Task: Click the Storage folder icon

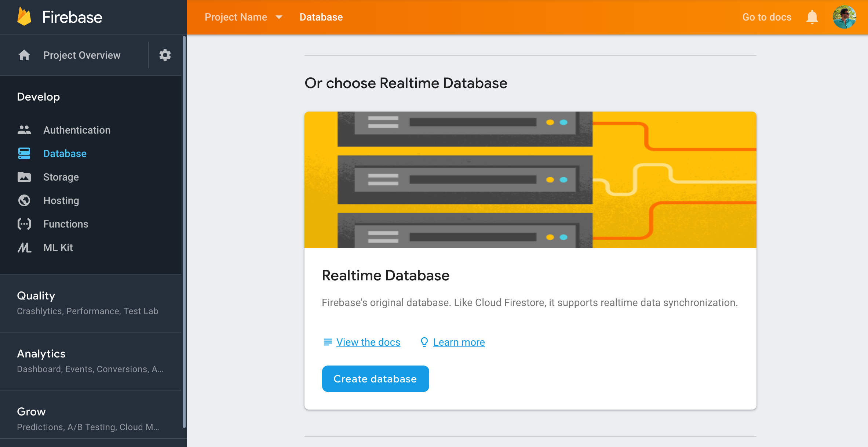Action: click(x=24, y=177)
